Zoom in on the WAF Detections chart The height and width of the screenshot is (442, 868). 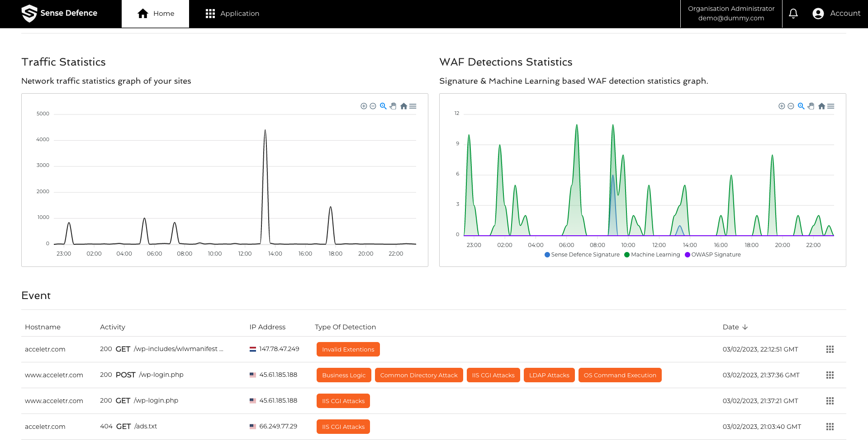(782, 106)
